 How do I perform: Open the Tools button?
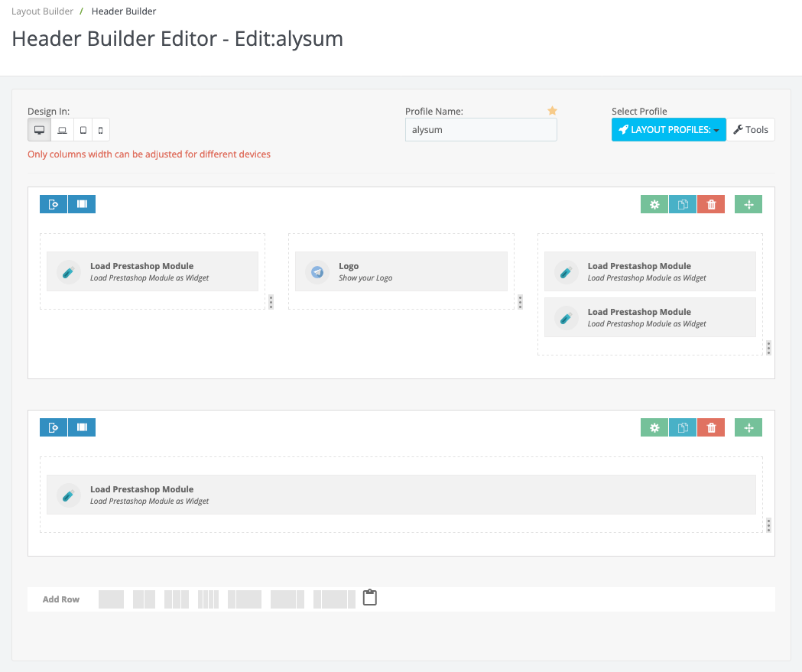point(750,130)
